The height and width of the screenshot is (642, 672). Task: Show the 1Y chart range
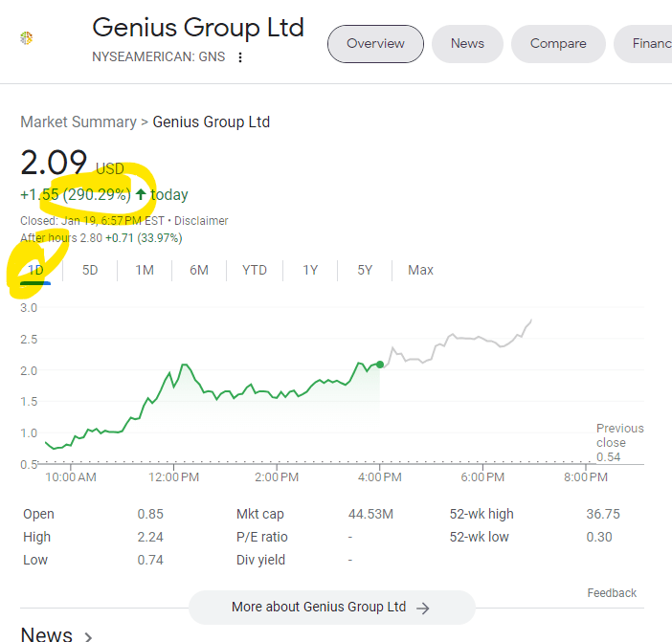[x=310, y=271]
